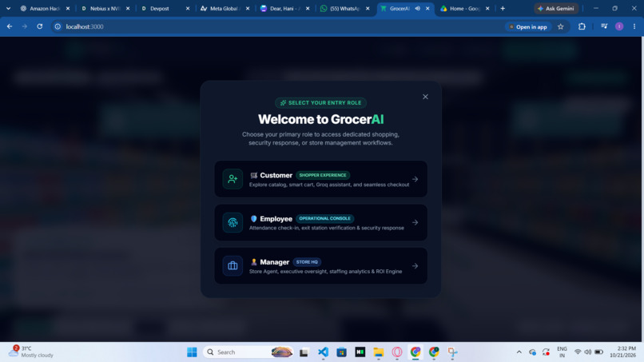Viewport: 644px width, 362px height.
Task: Open the Snipping Tool from the taskbar
Action: [452, 352]
